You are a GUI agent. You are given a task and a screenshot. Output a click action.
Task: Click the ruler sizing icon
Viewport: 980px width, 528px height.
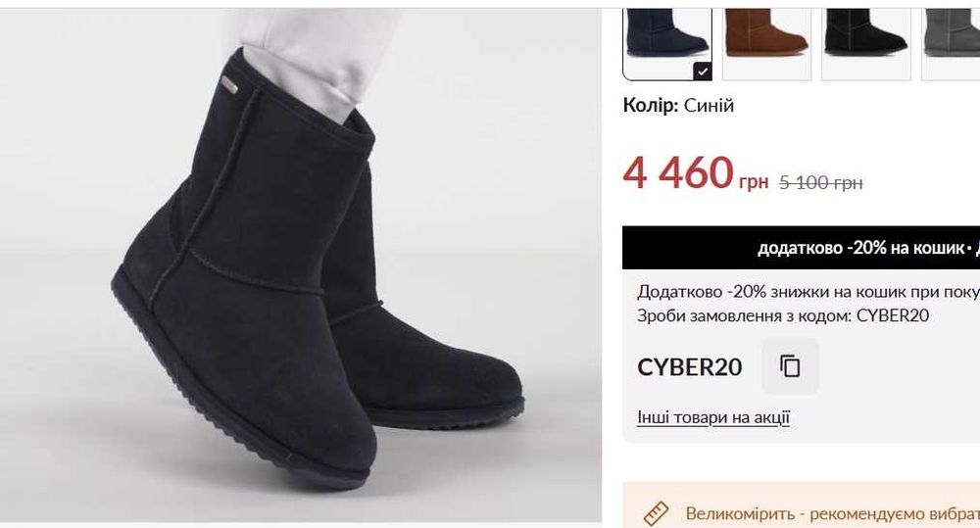(x=656, y=513)
